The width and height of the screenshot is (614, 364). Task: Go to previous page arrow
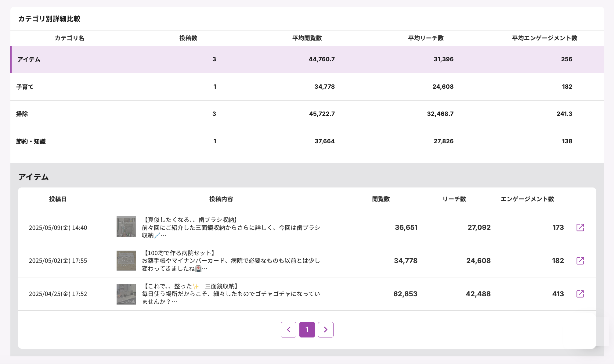(x=288, y=330)
